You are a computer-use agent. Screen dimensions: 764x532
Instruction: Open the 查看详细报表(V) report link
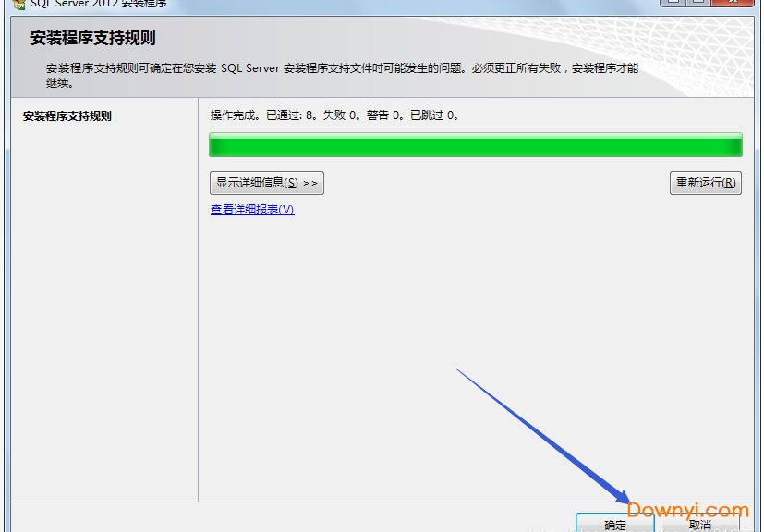(x=252, y=210)
